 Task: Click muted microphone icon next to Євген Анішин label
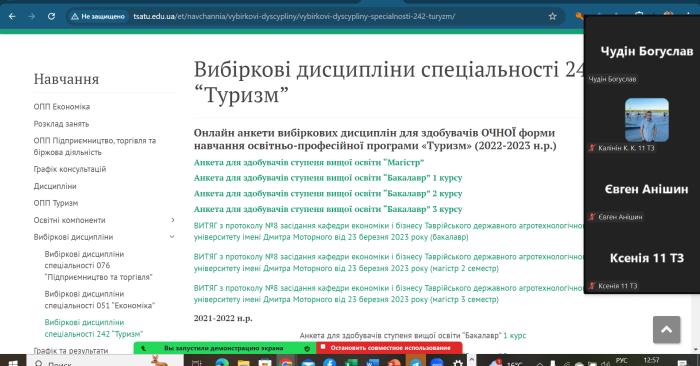pos(592,217)
